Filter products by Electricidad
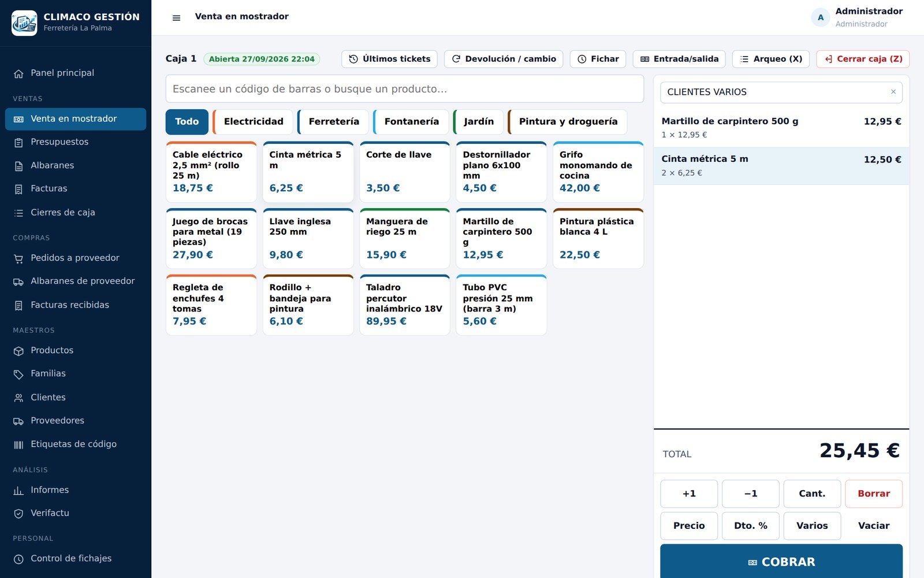 coord(253,122)
